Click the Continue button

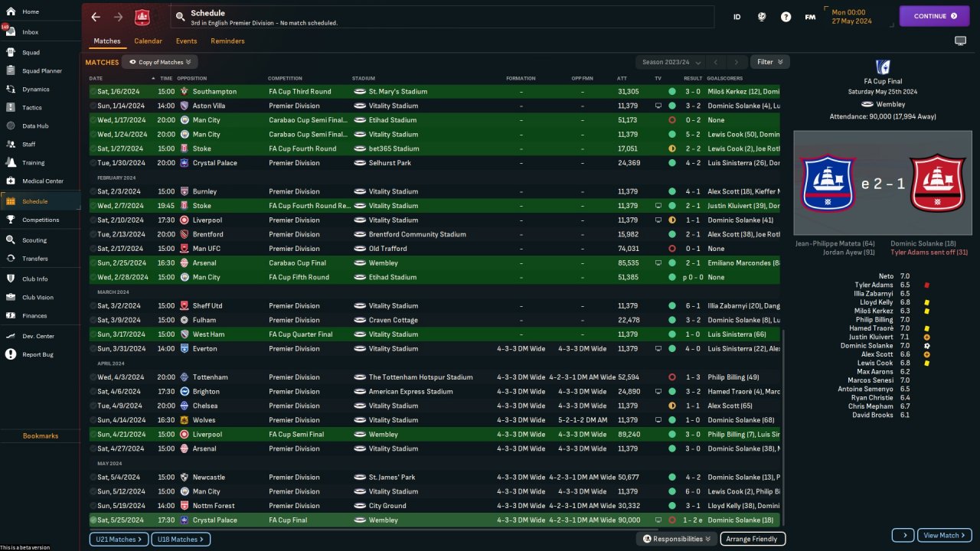[x=934, y=16]
